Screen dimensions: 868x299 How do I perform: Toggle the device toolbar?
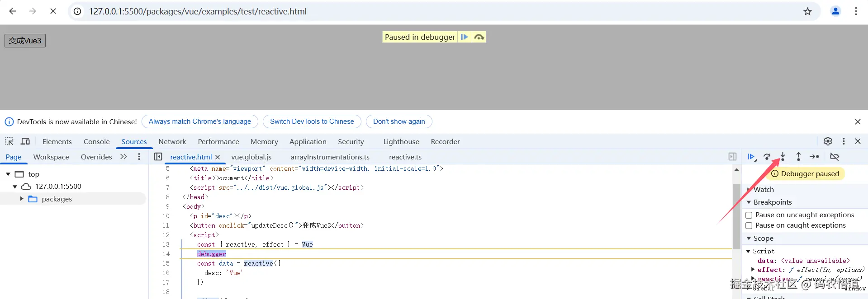(x=25, y=141)
